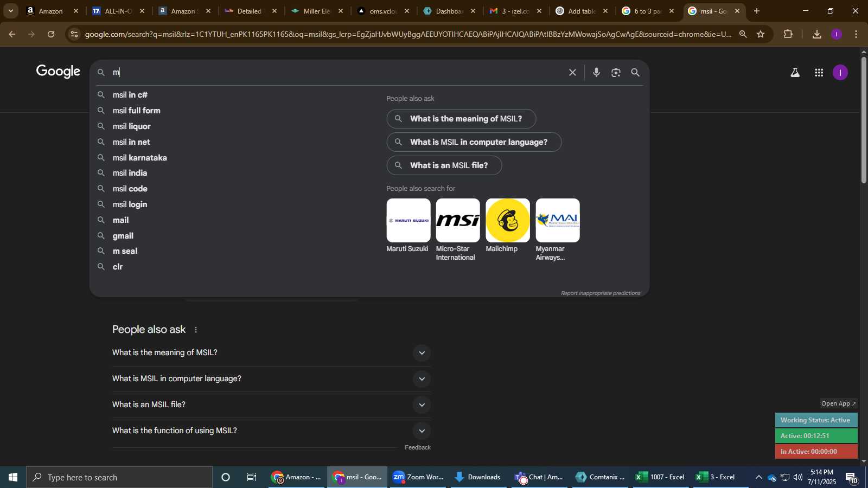Switch to the ALL-IN-O tab

click(x=118, y=11)
